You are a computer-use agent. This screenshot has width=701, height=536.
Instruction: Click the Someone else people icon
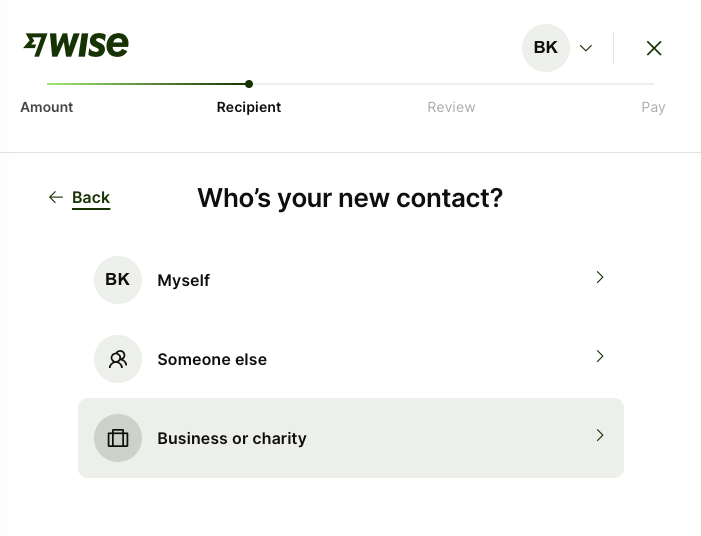(118, 359)
